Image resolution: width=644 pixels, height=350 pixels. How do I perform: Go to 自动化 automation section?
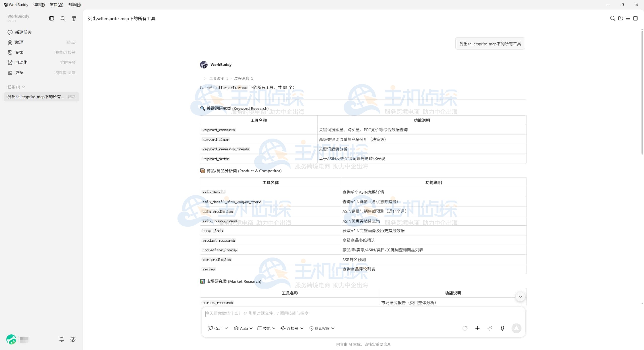tap(42, 62)
